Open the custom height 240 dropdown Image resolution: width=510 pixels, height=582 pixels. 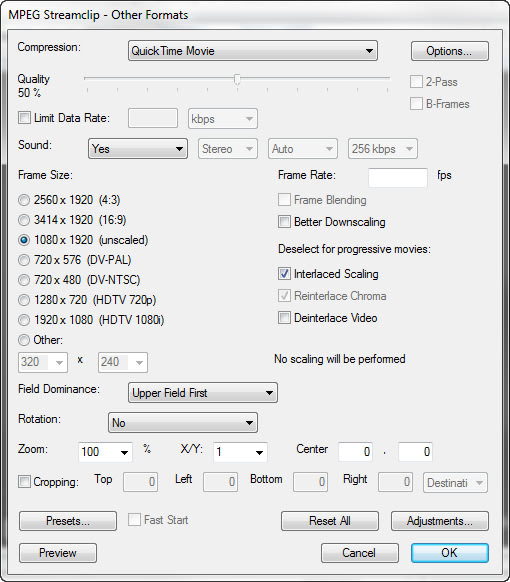tap(123, 362)
